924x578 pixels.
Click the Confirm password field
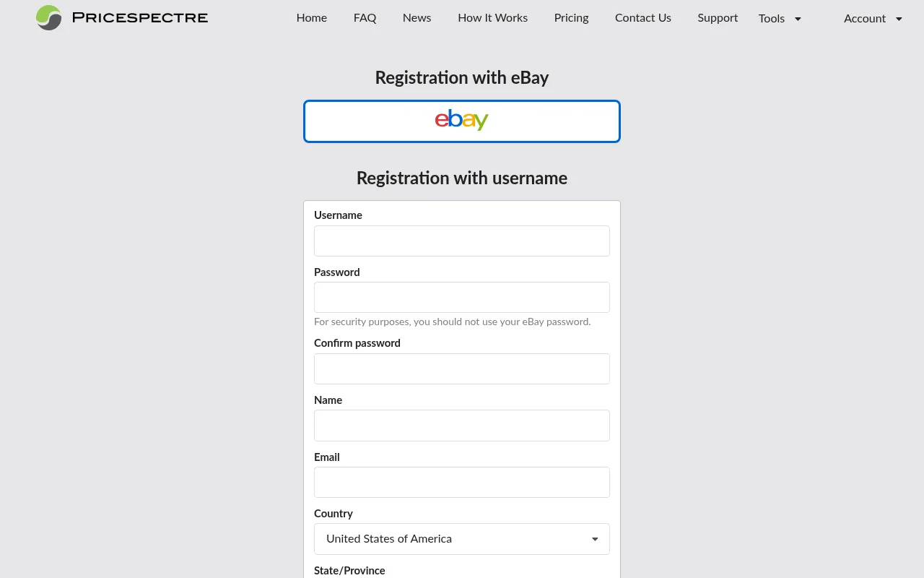[x=461, y=368]
